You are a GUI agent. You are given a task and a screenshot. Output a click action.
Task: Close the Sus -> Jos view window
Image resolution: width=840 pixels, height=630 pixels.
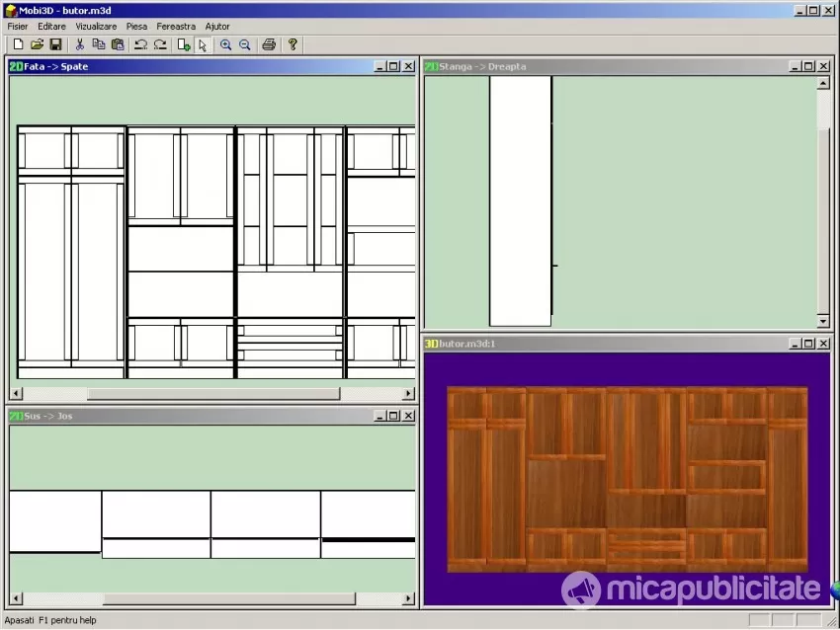(x=409, y=416)
